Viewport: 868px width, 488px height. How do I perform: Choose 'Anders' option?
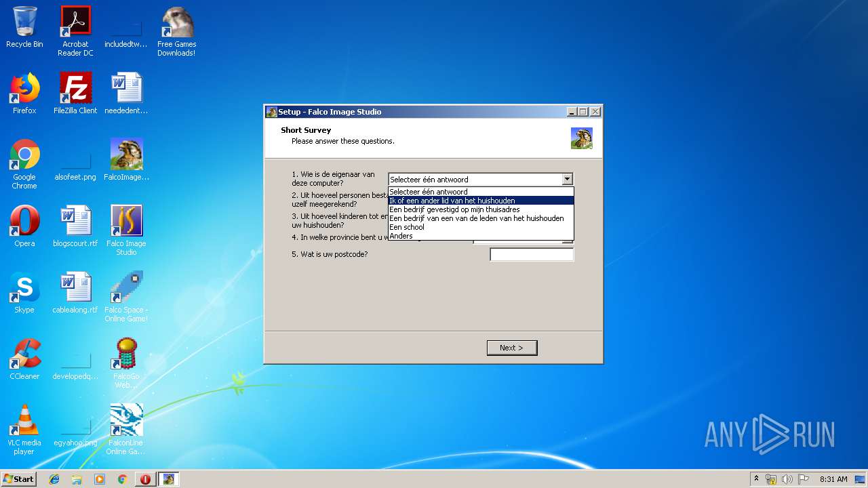pyautogui.click(x=481, y=236)
